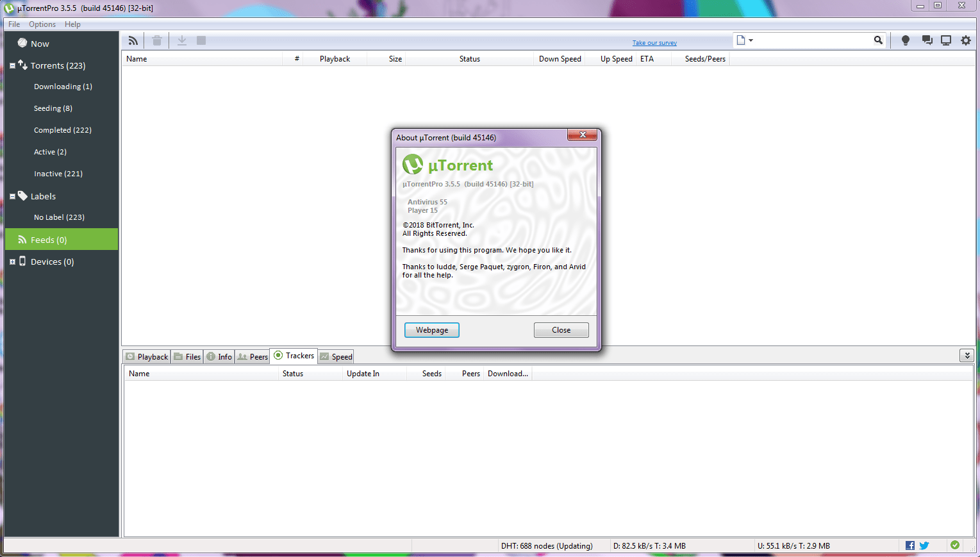Image resolution: width=980 pixels, height=557 pixels.
Task: Click download speed D: 82.5 kB/s status
Action: click(x=649, y=546)
